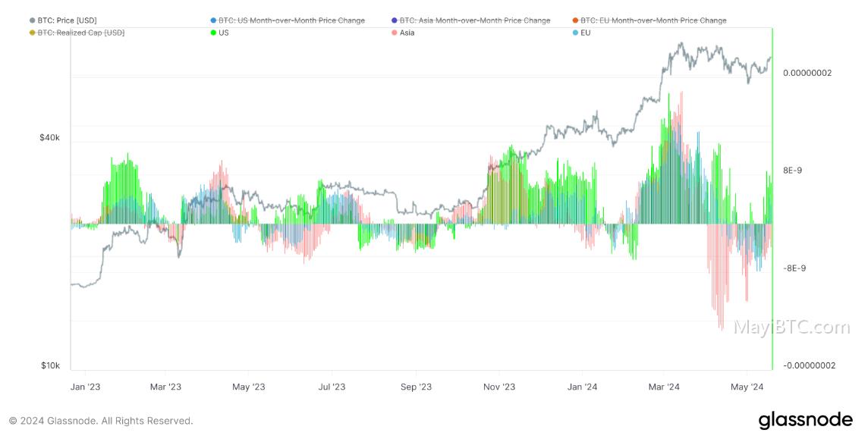
Task: Click the 8E-9 right axis label
Action: point(791,171)
